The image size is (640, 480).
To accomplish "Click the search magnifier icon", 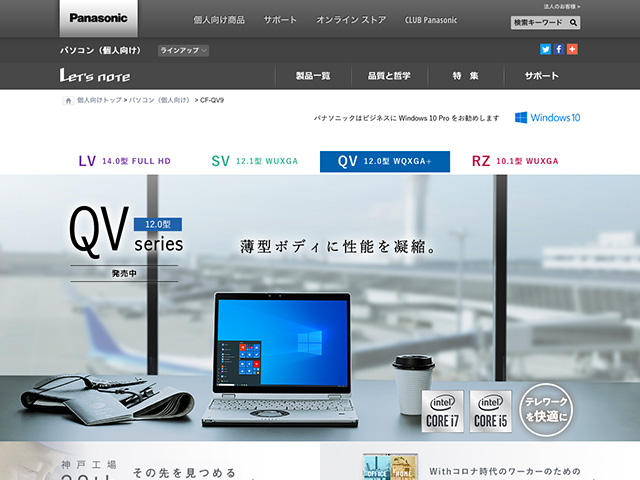I will coord(573,23).
